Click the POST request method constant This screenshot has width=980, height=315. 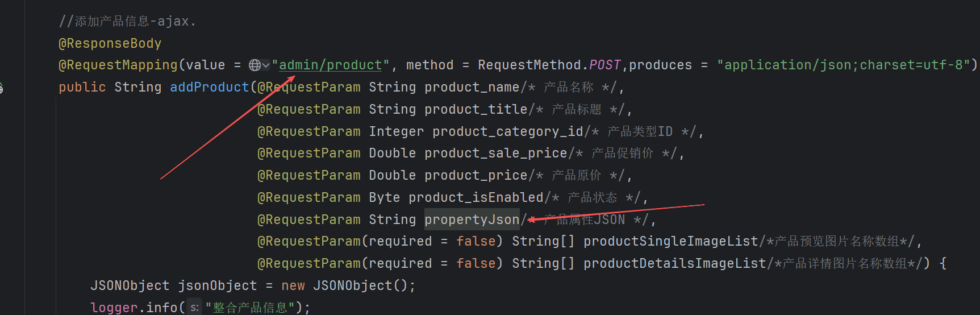click(x=604, y=65)
